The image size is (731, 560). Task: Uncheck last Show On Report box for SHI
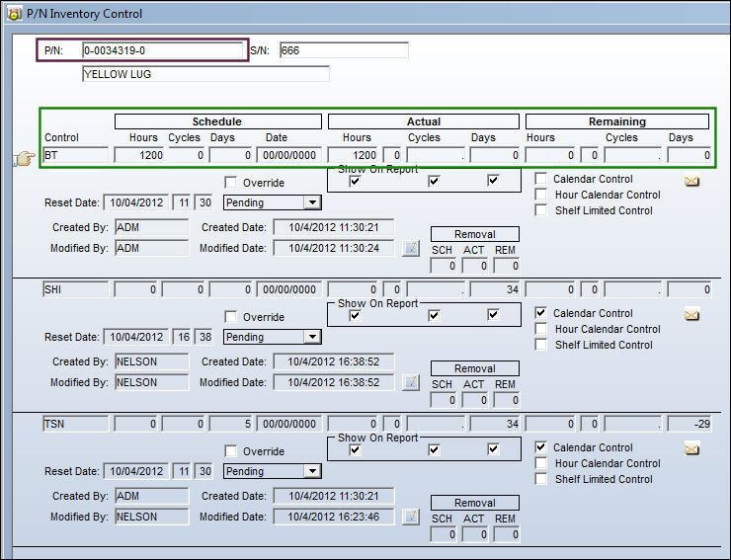(x=493, y=315)
